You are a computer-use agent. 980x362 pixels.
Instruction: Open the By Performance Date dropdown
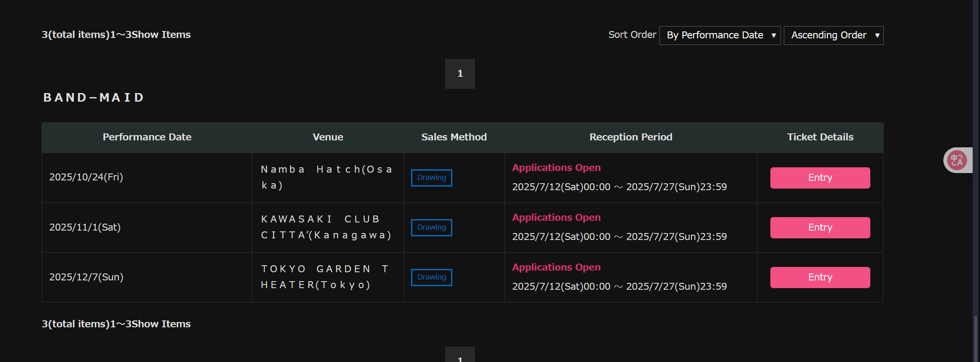(720, 36)
